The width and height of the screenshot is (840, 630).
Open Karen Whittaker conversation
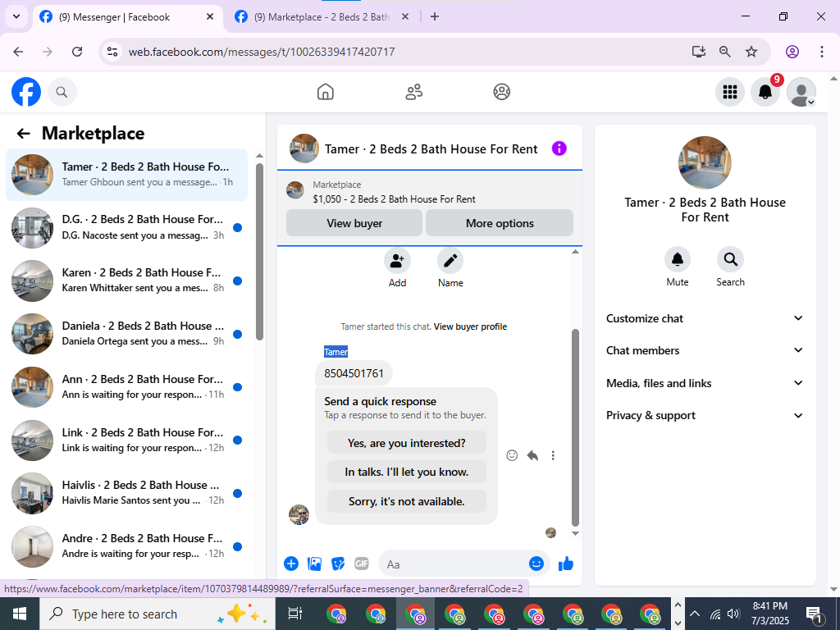pyautogui.click(x=126, y=281)
